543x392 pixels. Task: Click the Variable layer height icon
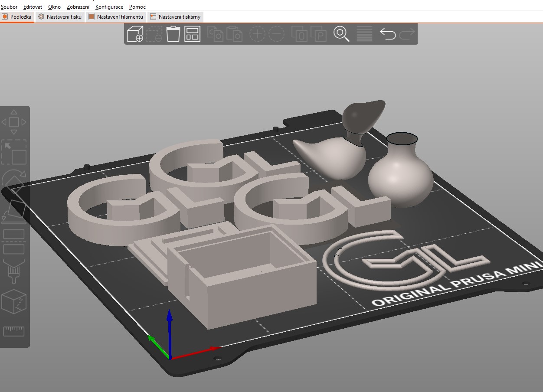(x=364, y=34)
